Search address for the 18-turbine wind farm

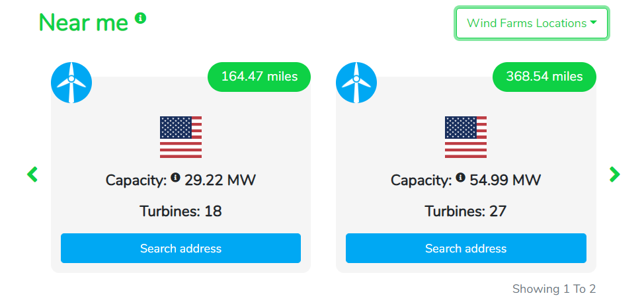181,248
